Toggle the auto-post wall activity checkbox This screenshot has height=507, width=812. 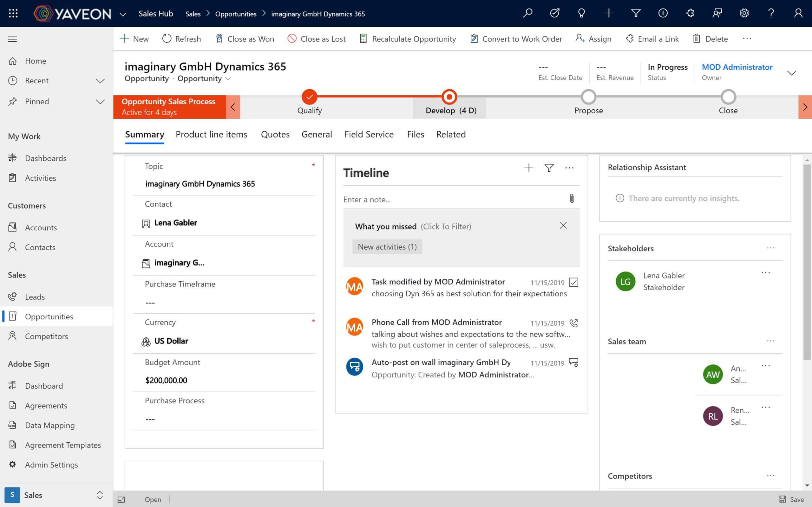(573, 362)
